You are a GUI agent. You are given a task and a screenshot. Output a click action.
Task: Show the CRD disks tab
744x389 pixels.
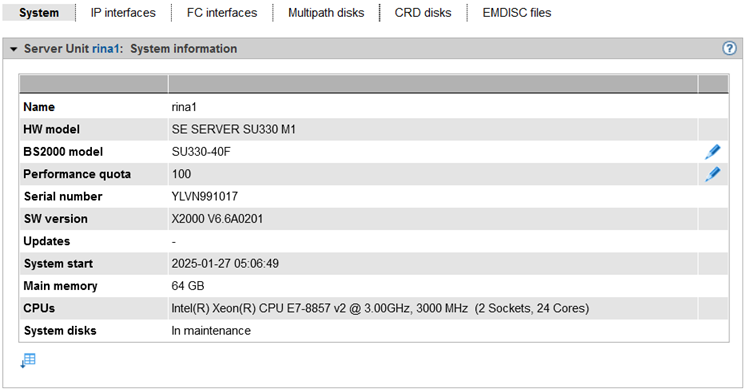423,13
